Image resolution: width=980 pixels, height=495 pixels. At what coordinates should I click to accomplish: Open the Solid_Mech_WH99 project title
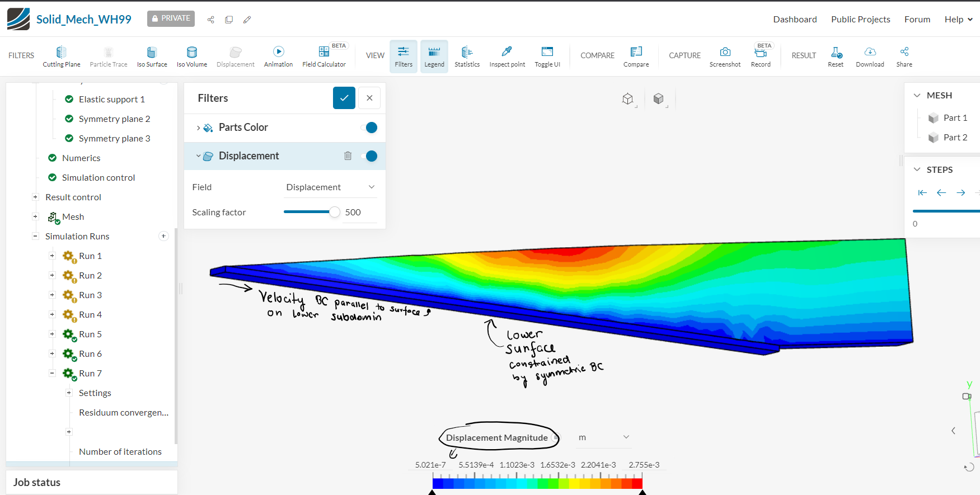[84, 20]
